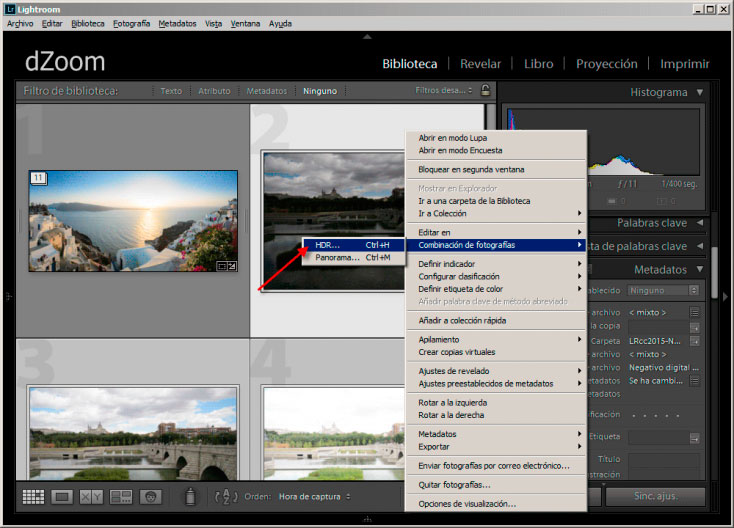Select Atributo library filter

pyautogui.click(x=214, y=91)
